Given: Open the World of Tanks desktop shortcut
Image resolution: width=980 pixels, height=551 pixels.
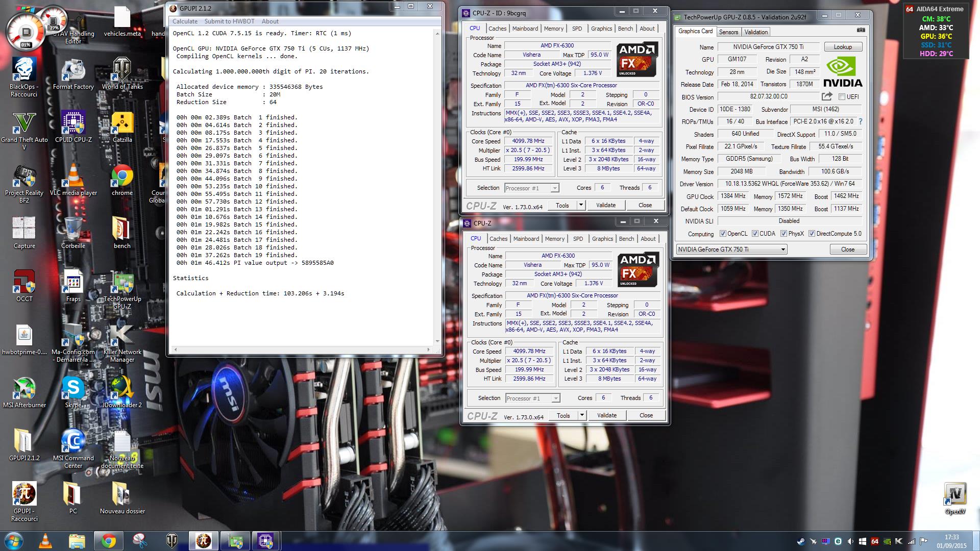Looking at the screenshot, I should tap(122, 73).
